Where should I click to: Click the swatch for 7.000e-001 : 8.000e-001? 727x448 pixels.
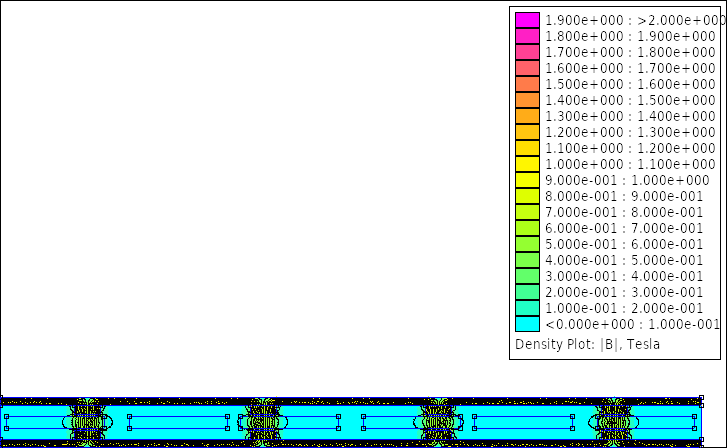tap(527, 212)
